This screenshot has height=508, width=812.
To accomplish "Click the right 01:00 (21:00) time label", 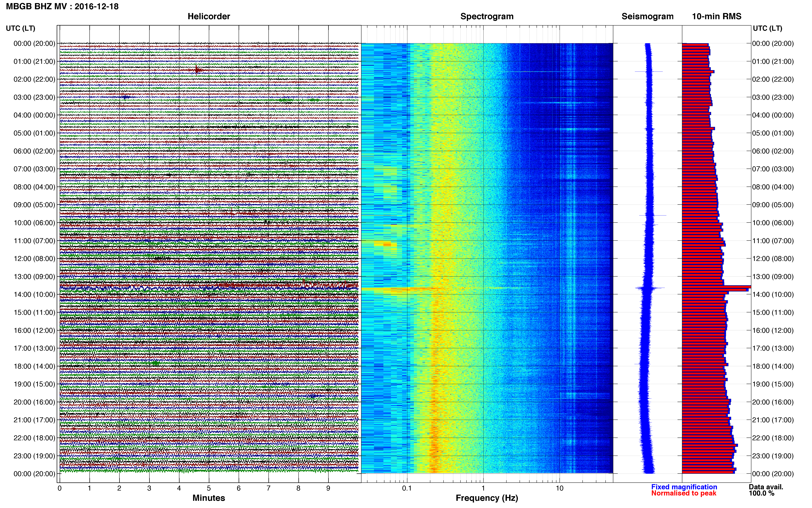I will coord(773,62).
